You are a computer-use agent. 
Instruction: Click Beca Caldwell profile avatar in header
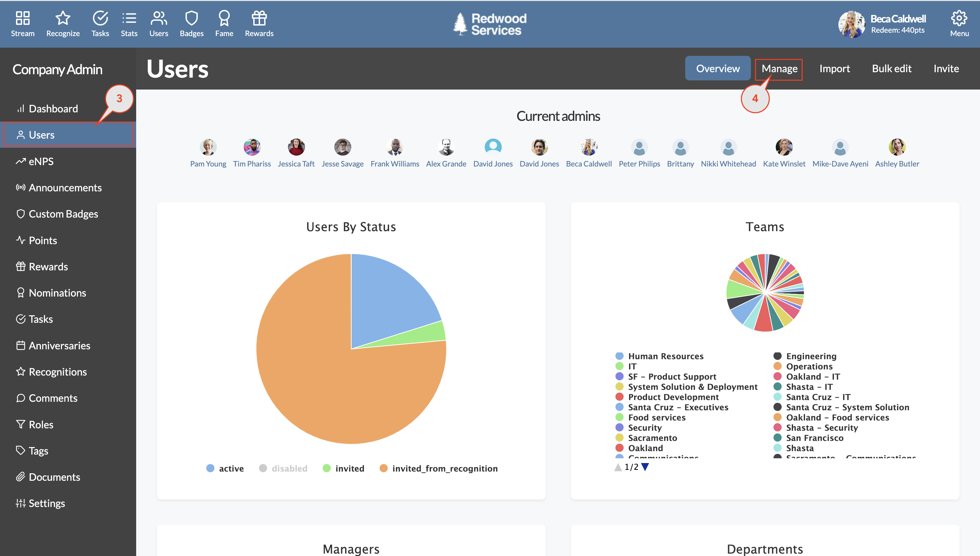click(851, 24)
